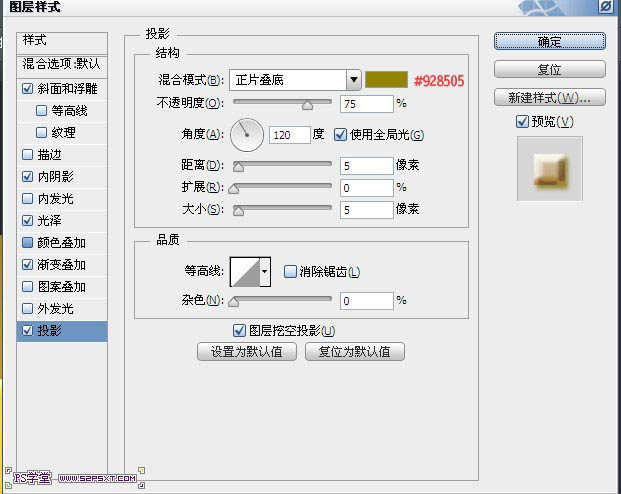Open the 渐变叠加 style settings
Screen dimensions: 621x494
[x=68, y=265]
